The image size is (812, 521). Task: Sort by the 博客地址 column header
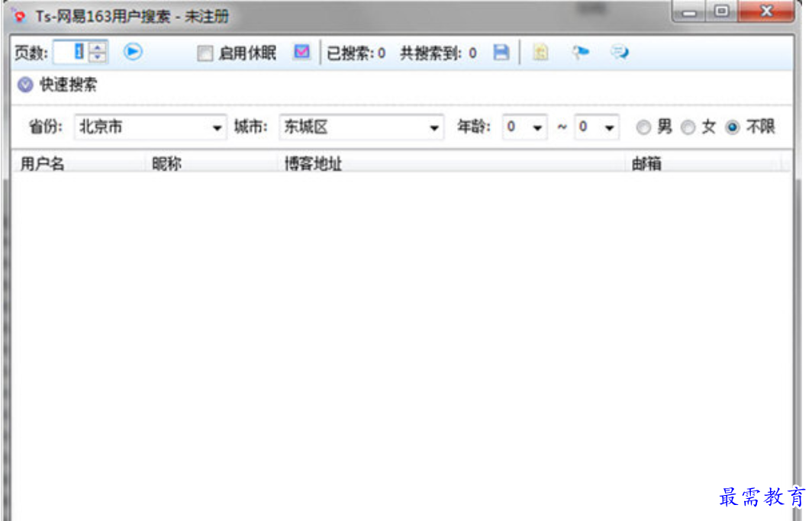click(451, 164)
